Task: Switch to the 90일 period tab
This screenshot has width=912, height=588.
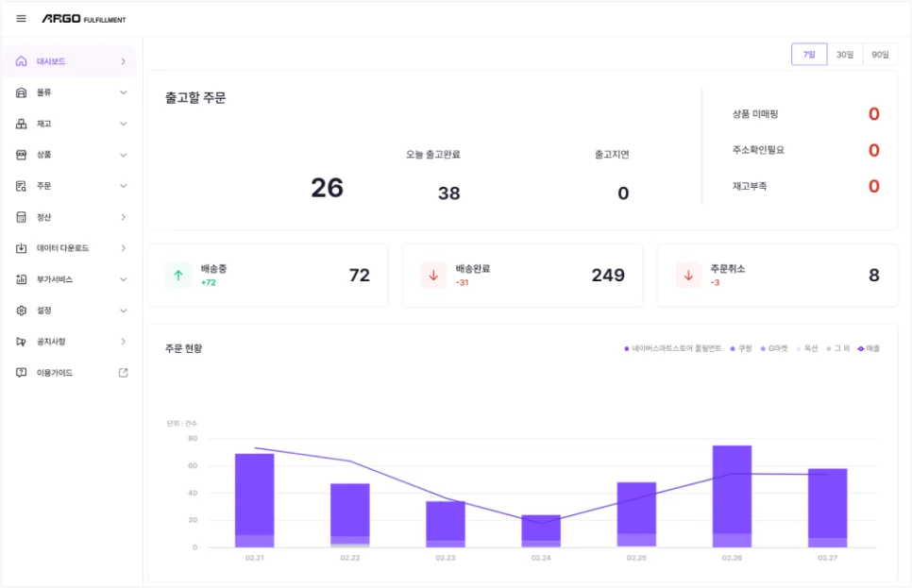Action: (880, 55)
